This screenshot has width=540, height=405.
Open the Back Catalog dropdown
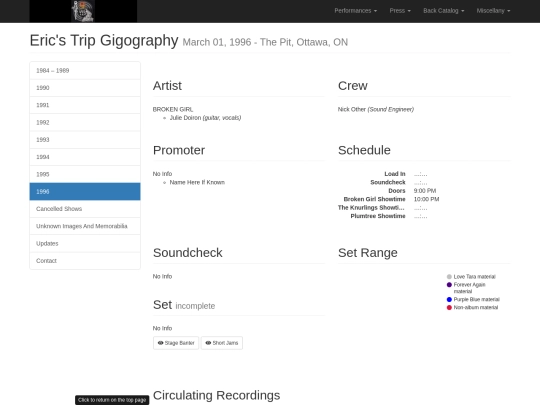pyautogui.click(x=444, y=11)
